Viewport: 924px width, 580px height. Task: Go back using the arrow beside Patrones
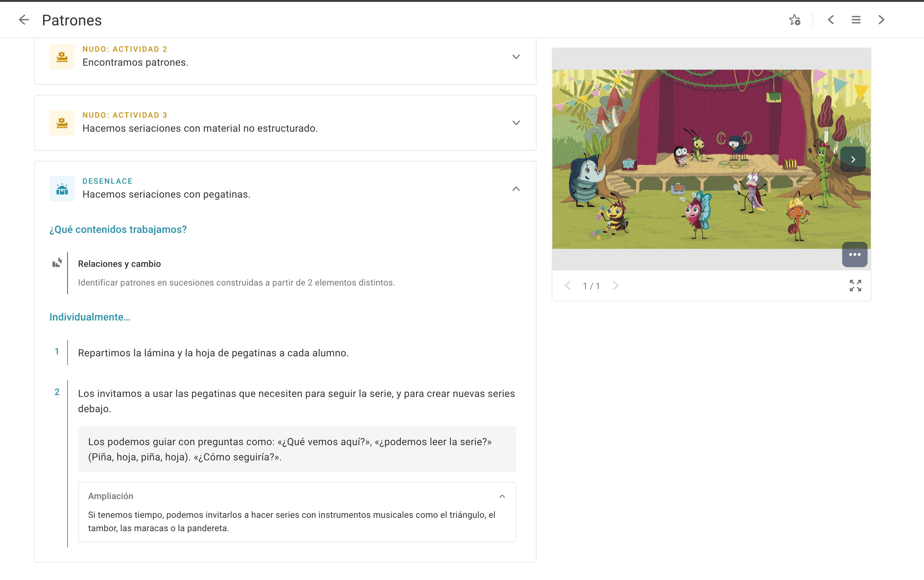[24, 20]
